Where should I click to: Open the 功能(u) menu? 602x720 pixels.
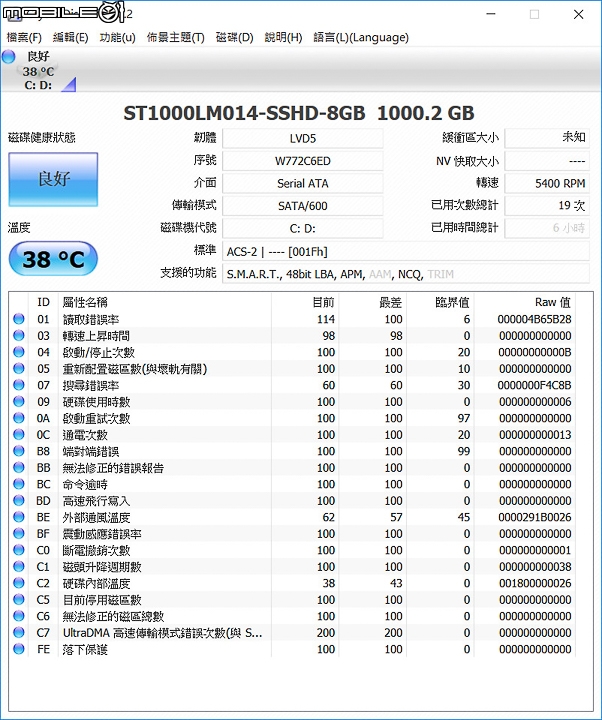point(118,37)
